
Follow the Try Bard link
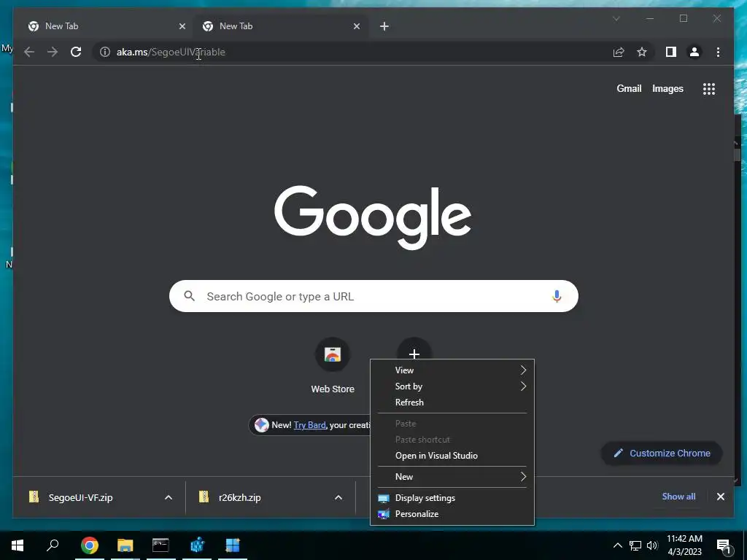tap(309, 425)
